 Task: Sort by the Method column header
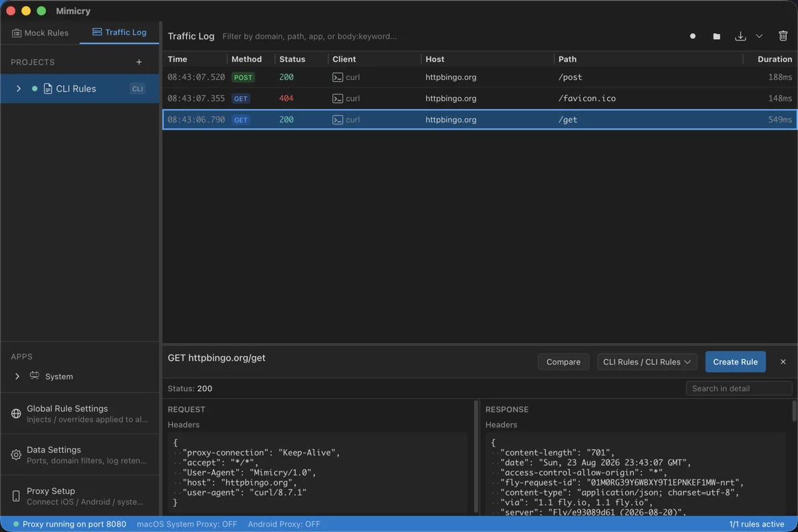247,59
